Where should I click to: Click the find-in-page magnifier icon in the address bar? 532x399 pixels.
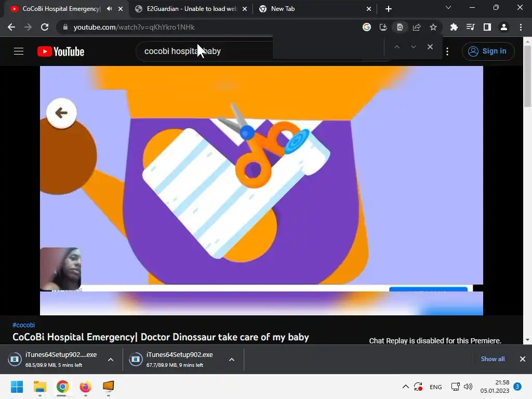pyautogui.click(x=400, y=27)
